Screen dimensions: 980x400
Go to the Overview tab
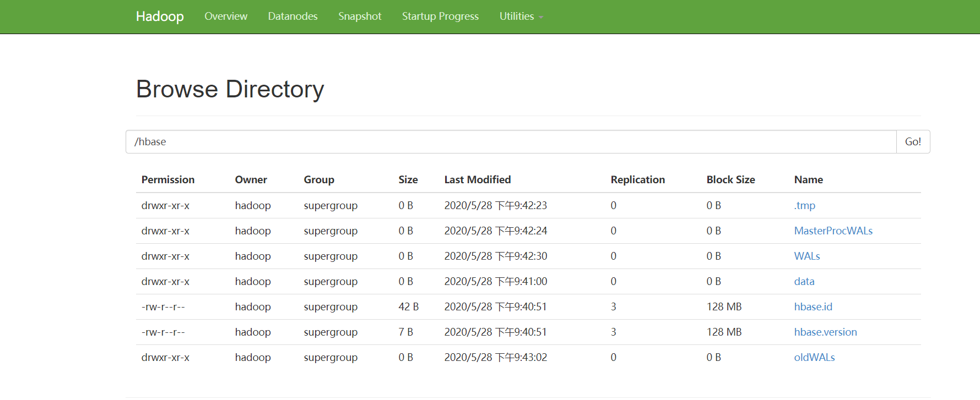[x=226, y=17]
